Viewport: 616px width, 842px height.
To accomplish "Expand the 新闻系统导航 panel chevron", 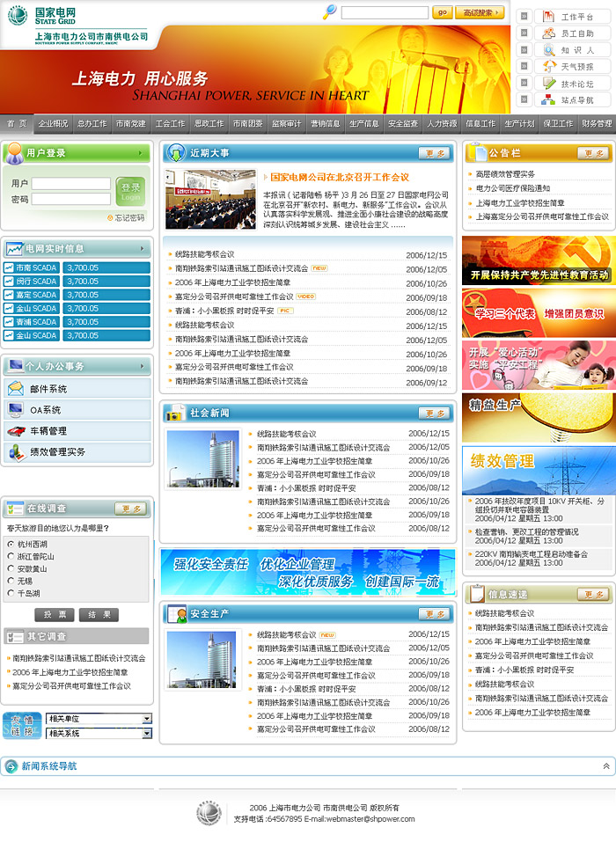I will click(x=605, y=766).
